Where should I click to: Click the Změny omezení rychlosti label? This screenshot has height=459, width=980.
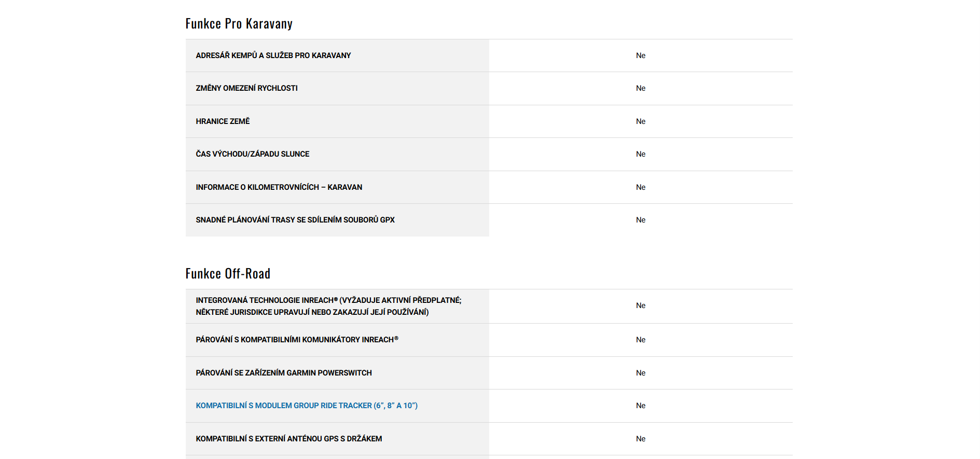point(246,88)
